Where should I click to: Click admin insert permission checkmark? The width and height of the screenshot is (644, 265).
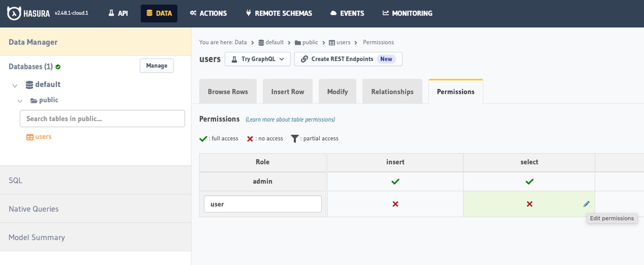(395, 181)
